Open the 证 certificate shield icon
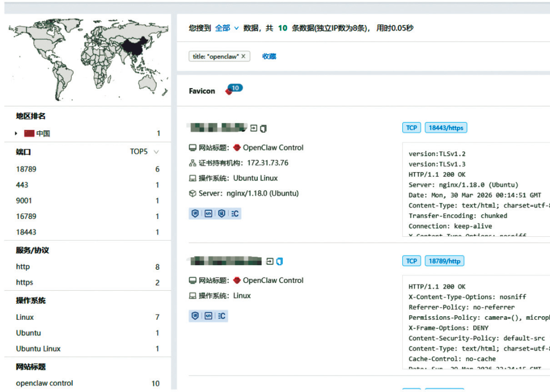Image resolution: width=550 pixels, height=392 pixels. point(222,213)
